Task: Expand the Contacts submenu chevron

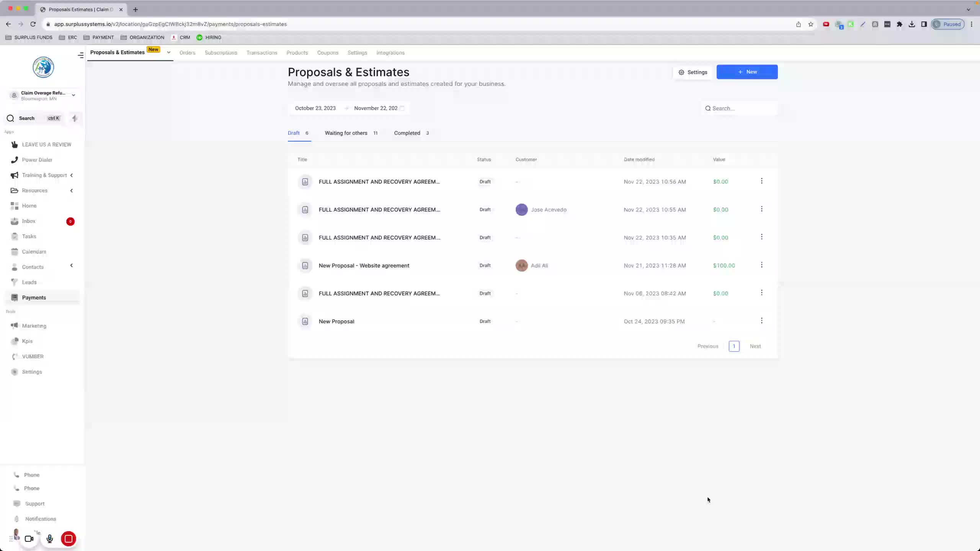Action: click(x=72, y=266)
